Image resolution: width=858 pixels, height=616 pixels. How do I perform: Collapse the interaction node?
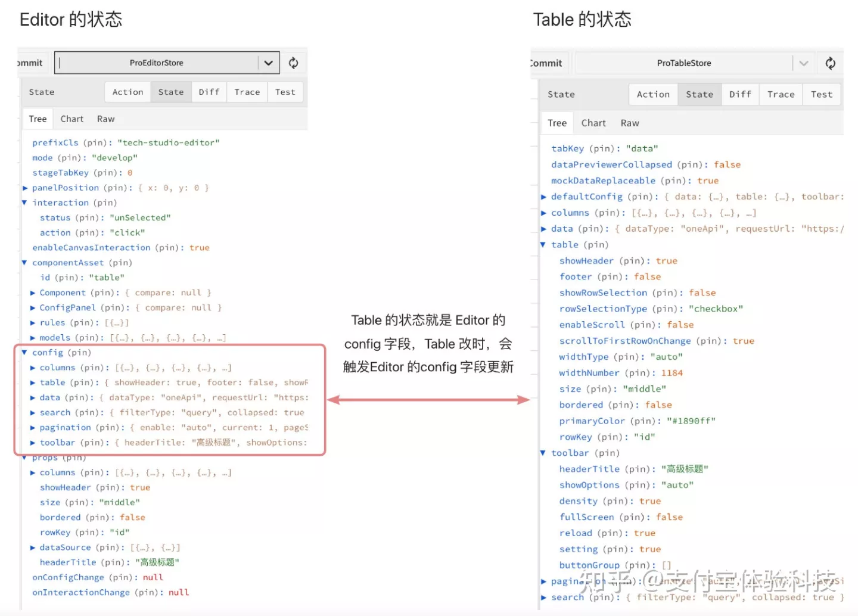coord(25,203)
